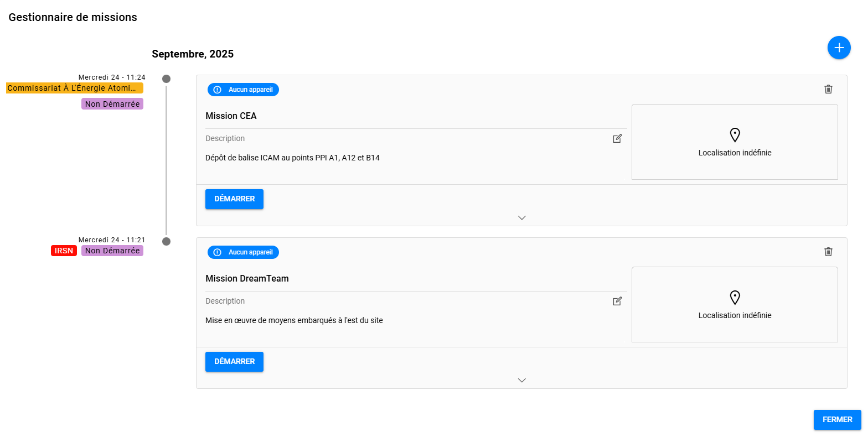This screenshot has height=437, width=868.
Task: Click Non Démarrée status badge under IRSN entry
Action: click(x=112, y=251)
